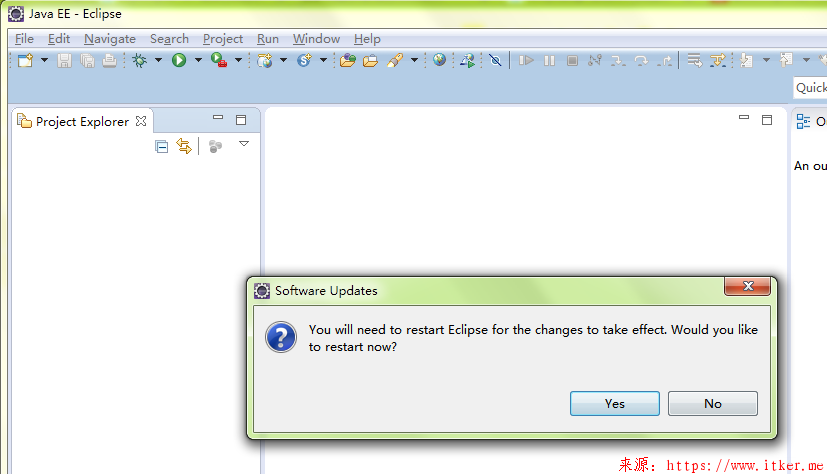827x474 pixels.
Task: Open the Project Explorer View Menu triangle
Action: [x=244, y=144]
